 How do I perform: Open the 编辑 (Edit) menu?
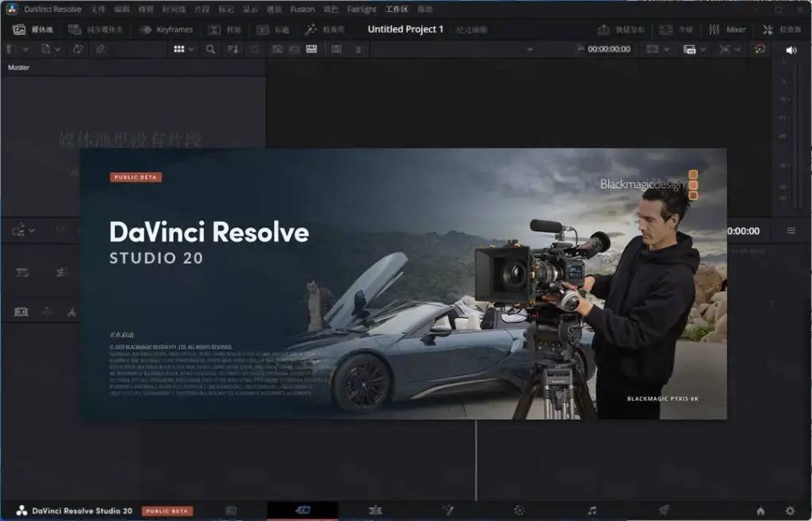coord(121,10)
